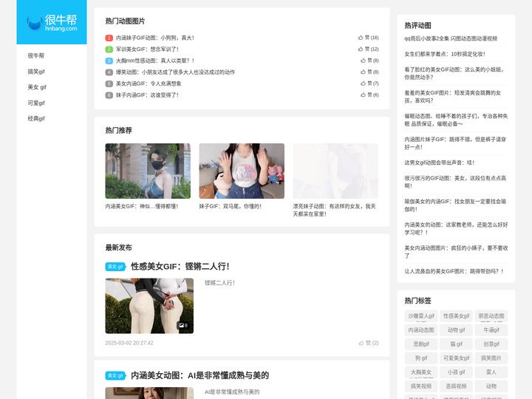Open 美女内涵GIF：令人充满想象 link

point(149,83)
